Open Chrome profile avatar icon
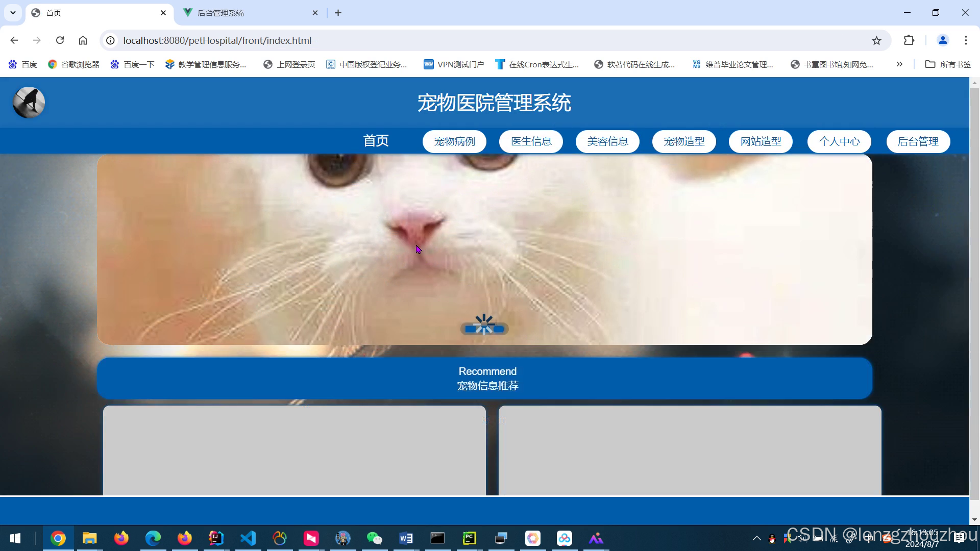Viewport: 980px width, 551px height. [943, 40]
